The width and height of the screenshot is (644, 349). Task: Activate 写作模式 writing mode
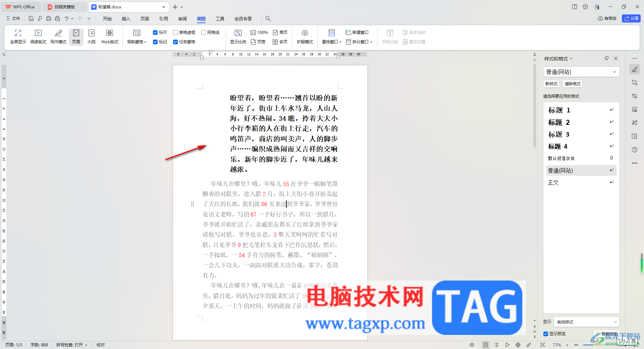coord(58,37)
